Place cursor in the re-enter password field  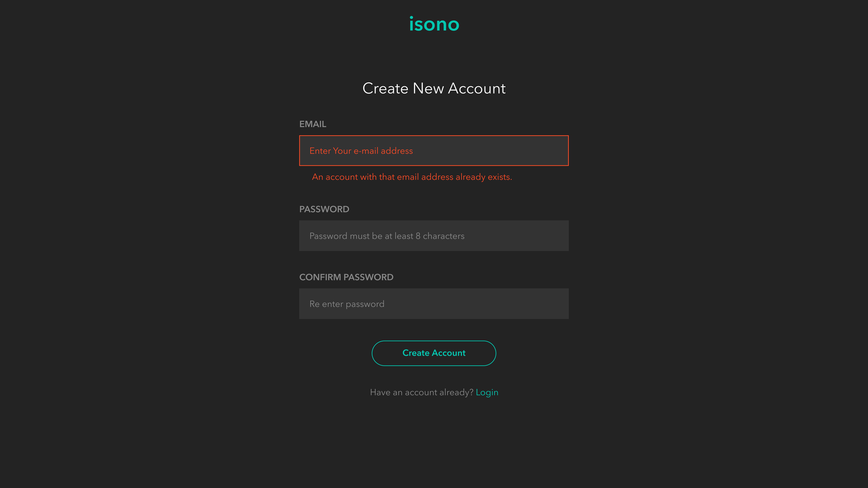coord(472,304)
